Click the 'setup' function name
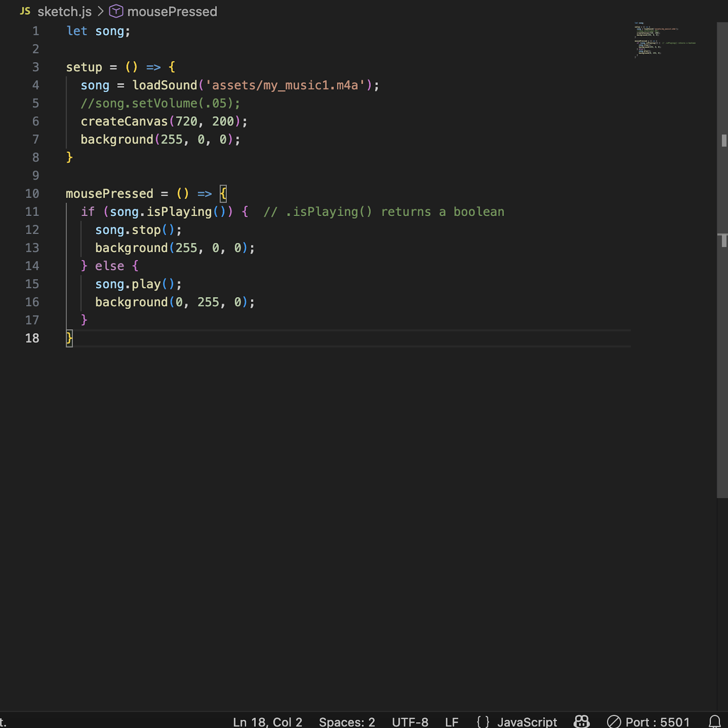Screen dimensions: 728x728 pos(84,68)
